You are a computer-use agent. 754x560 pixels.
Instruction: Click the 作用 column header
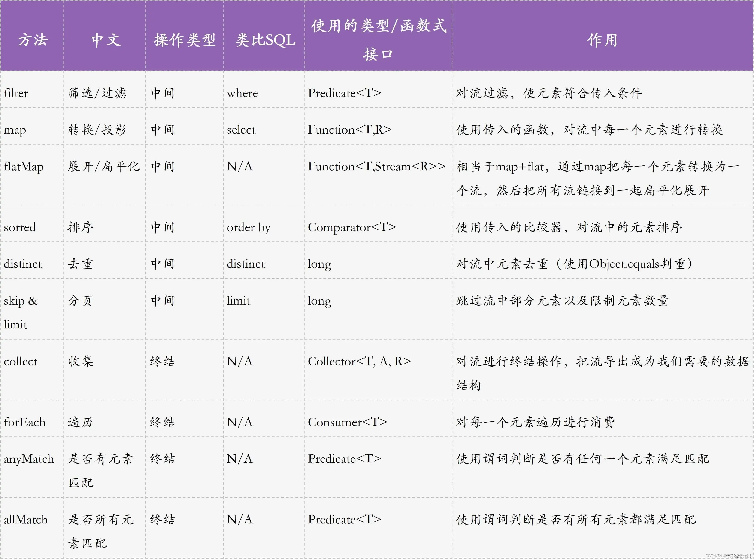(x=602, y=40)
